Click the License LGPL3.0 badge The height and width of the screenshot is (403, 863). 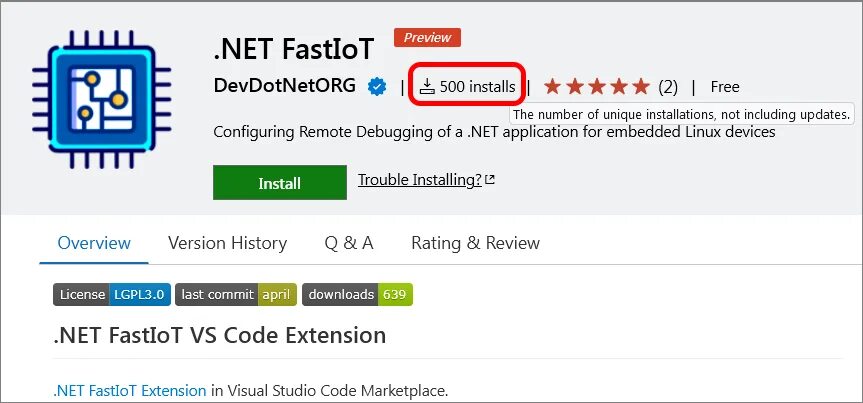112,295
